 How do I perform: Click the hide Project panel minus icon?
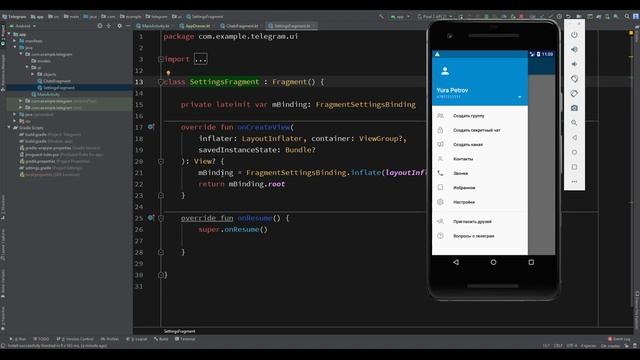point(128,26)
